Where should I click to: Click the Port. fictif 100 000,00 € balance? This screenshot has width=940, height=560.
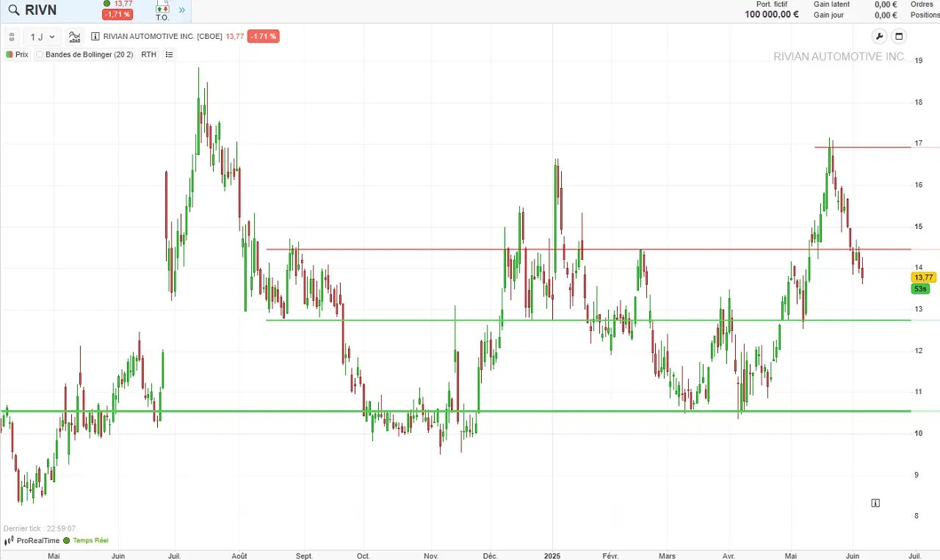[x=771, y=10]
